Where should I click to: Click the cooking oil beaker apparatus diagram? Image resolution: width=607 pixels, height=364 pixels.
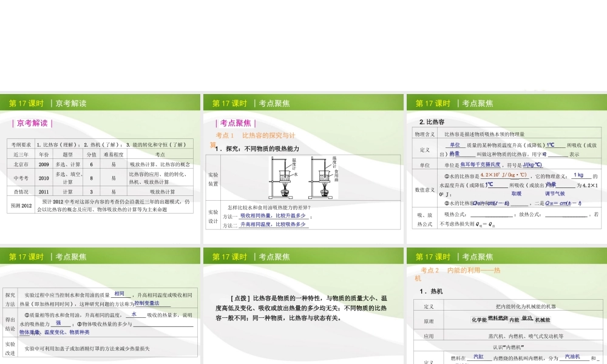(x=324, y=178)
